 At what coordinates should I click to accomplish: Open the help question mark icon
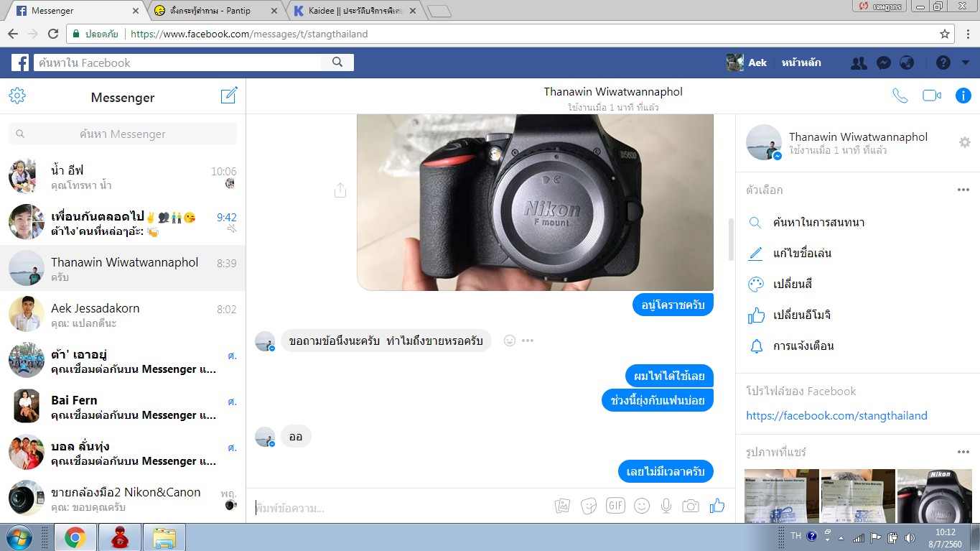coord(943,62)
